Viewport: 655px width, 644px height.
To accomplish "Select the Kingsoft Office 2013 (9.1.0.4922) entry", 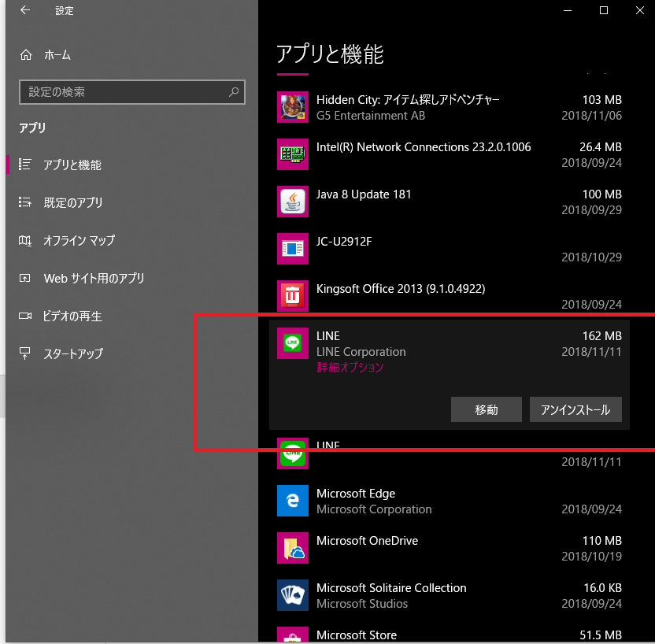I will (x=401, y=289).
